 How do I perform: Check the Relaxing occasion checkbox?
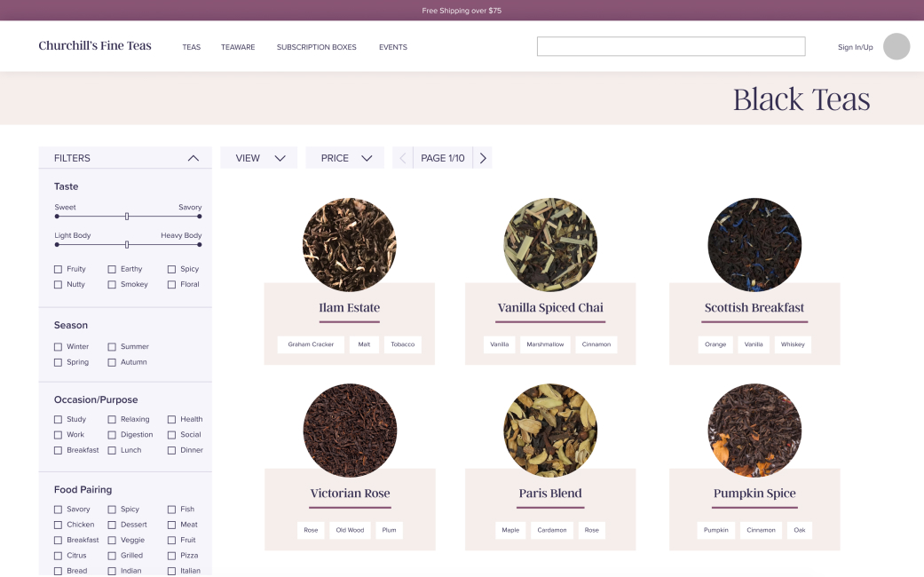tap(111, 420)
